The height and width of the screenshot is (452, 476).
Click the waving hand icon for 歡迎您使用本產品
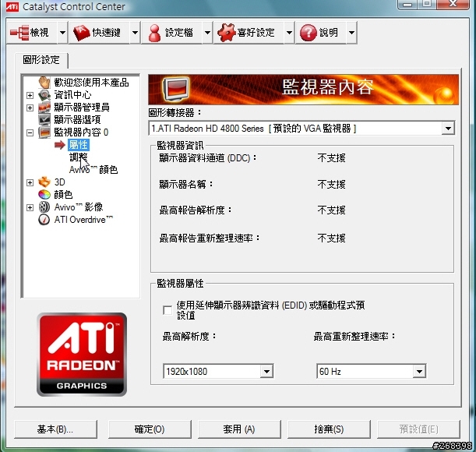44,83
